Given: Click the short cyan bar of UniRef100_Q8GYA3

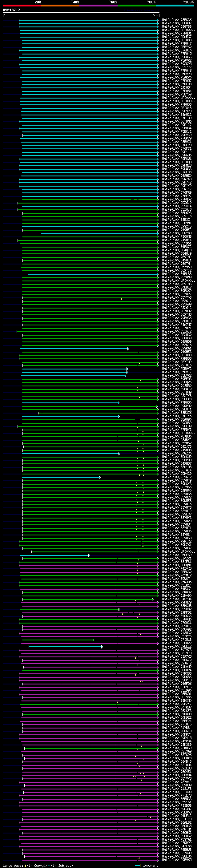Looking at the screenshot, I should click(x=100, y=233).
